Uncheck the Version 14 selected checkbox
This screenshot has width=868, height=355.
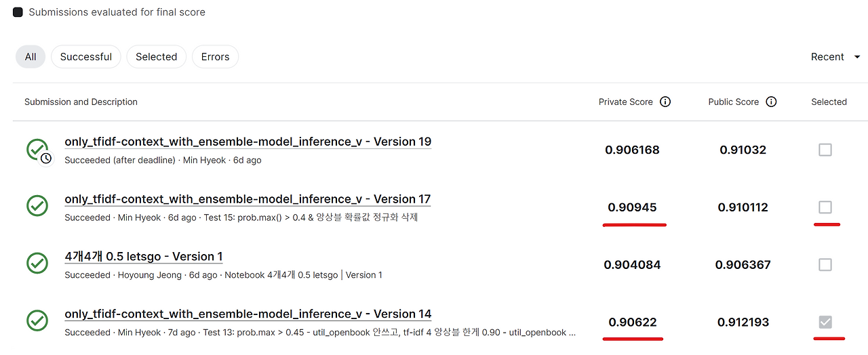(x=825, y=322)
